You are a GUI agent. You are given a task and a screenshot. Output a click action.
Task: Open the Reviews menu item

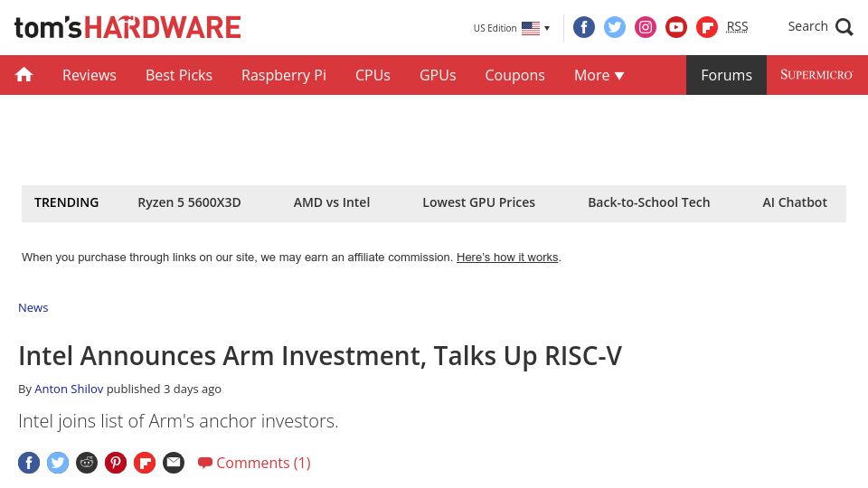[x=90, y=75]
